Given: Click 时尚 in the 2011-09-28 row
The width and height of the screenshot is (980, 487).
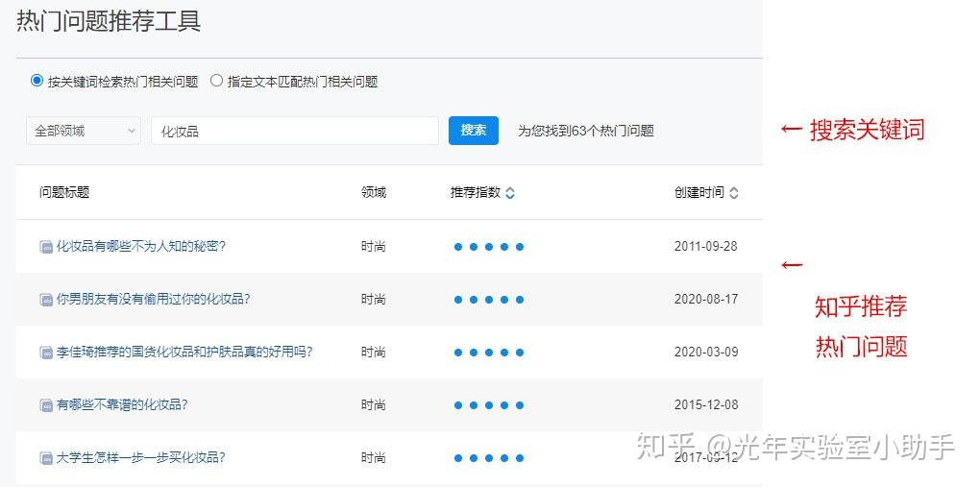Looking at the screenshot, I should point(373,246).
